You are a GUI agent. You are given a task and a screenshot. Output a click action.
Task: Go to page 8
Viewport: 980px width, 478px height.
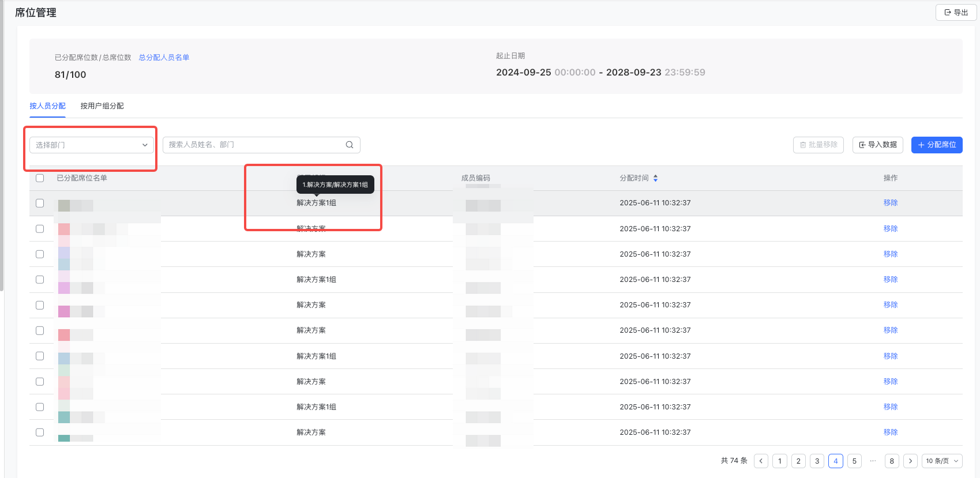(892, 461)
